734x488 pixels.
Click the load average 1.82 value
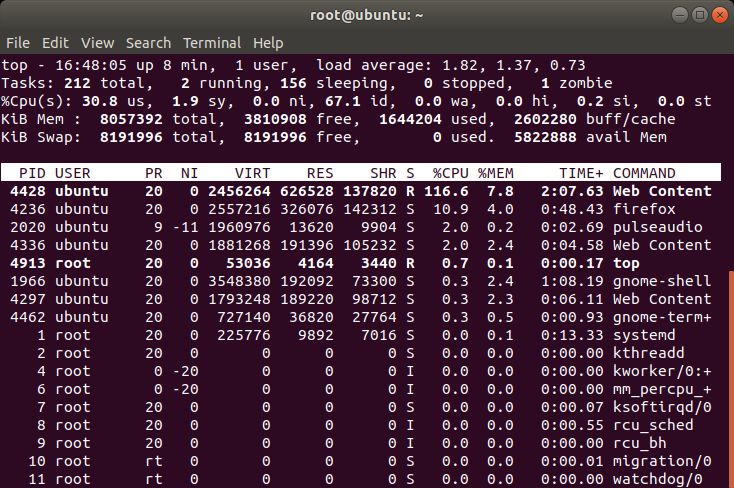(460, 65)
